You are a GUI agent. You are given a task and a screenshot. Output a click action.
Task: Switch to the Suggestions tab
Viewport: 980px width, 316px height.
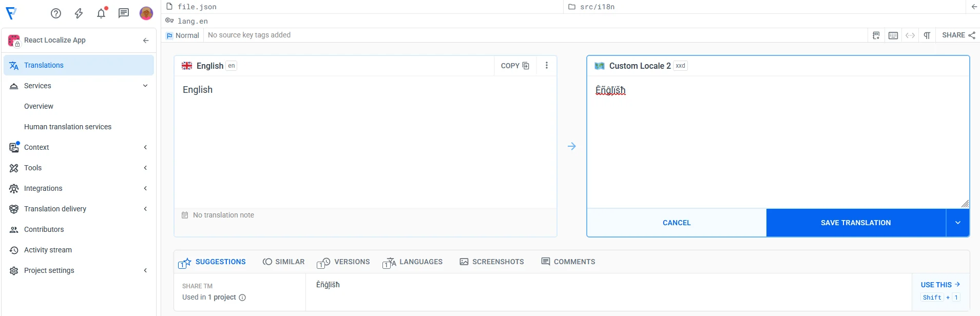pyautogui.click(x=212, y=262)
